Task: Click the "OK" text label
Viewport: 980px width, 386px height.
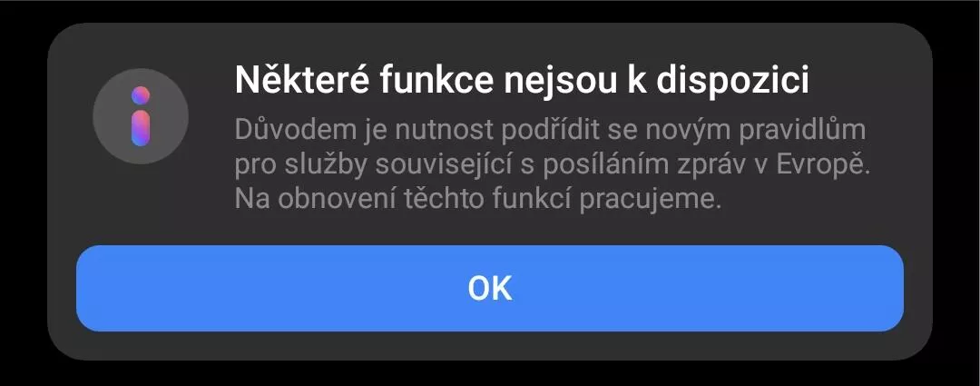Action: tap(490, 289)
